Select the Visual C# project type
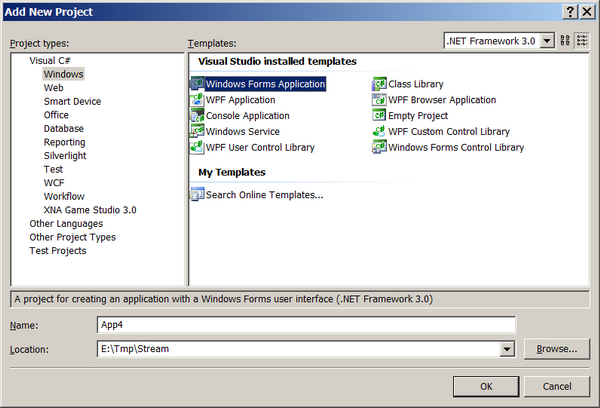Viewport: 600px width, 408px height. click(50, 60)
